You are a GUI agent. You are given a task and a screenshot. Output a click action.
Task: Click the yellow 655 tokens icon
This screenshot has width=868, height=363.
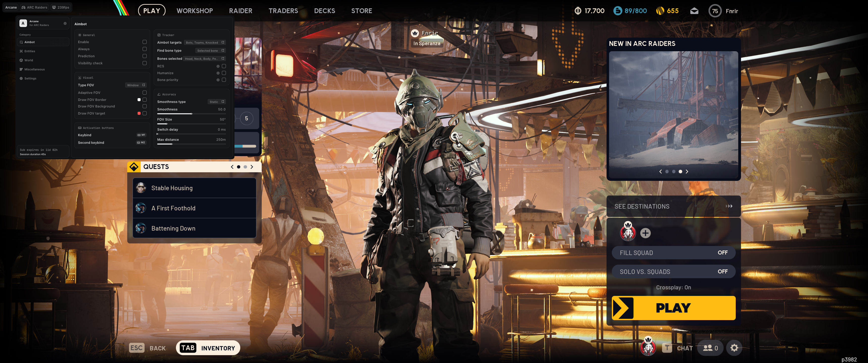(x=660, y=11)
